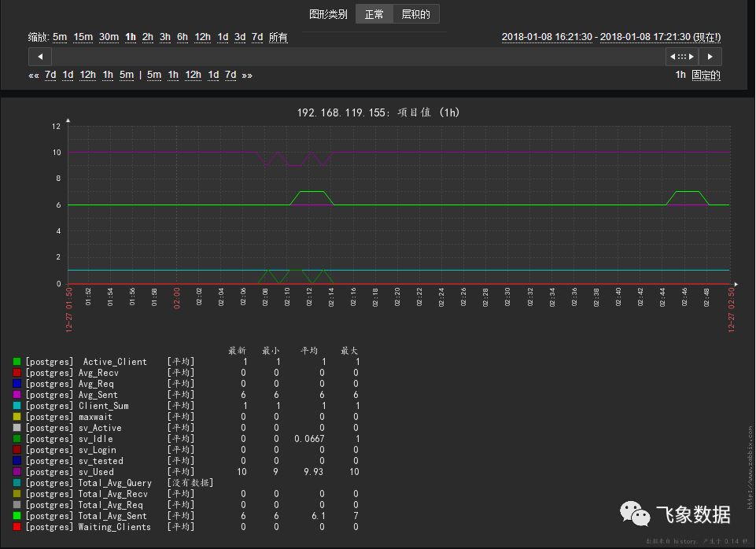This screenshot has height=549, width=756.
Task: Click the left arrow button on the time scrollbar
Action: [x=40, y=57]
